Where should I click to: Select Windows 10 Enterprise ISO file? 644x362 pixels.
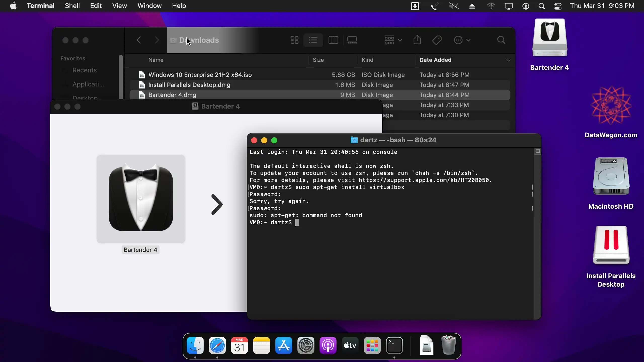[x=200, y=75]
